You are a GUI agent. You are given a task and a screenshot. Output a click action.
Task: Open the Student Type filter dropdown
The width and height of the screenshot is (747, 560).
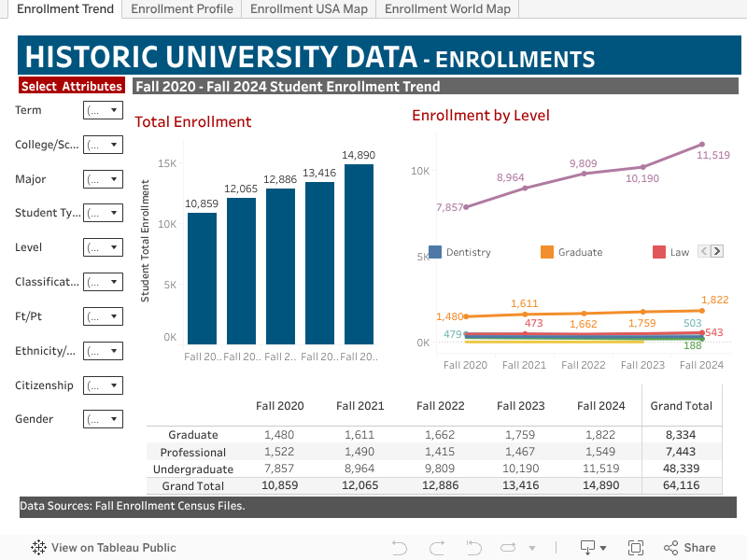103,213
